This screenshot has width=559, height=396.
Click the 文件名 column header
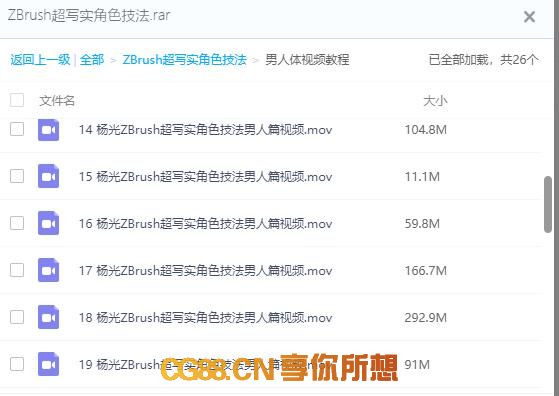[57, 101]
